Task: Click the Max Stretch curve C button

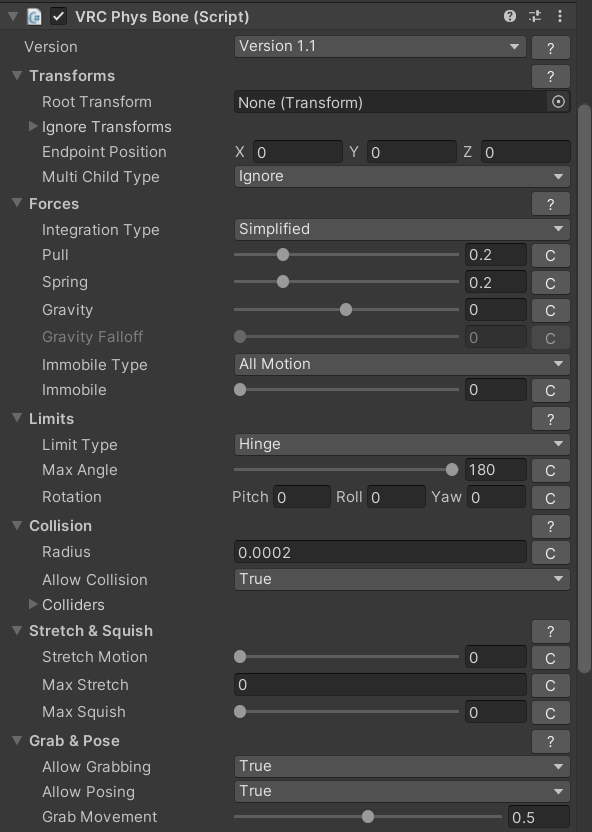Action: coord(551,686)
